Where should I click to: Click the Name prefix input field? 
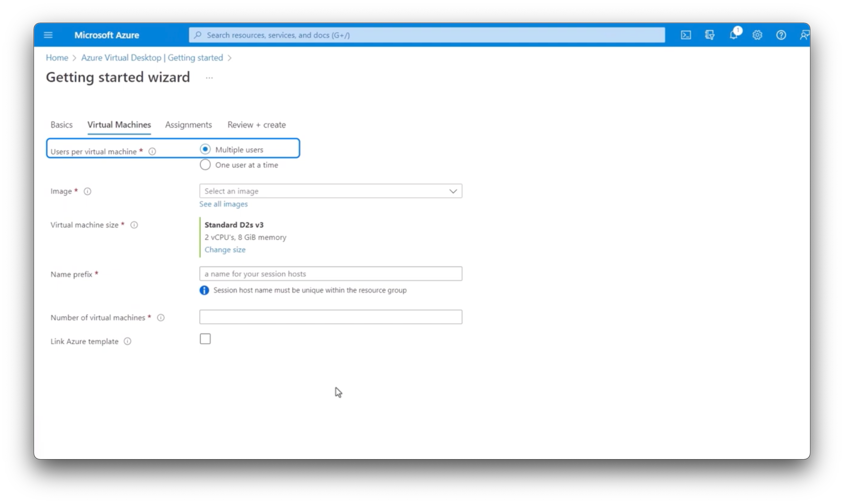point(330,274)
